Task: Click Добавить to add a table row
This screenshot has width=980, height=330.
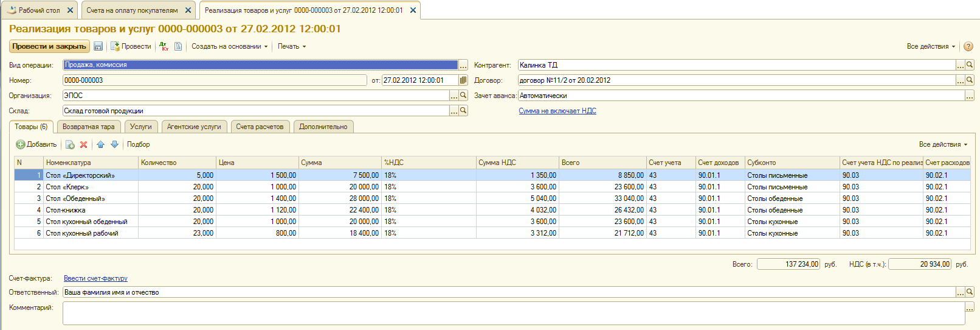Action: (36, 144)
